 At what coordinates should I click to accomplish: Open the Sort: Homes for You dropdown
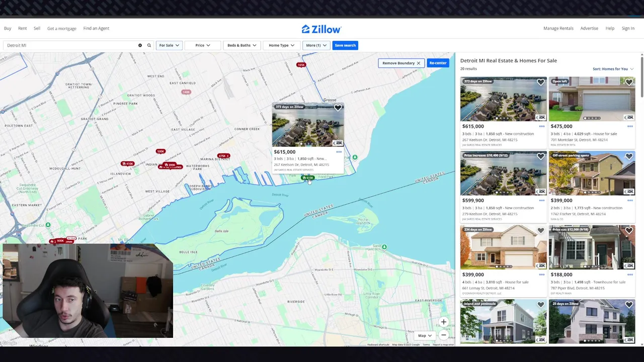[613, 69]
